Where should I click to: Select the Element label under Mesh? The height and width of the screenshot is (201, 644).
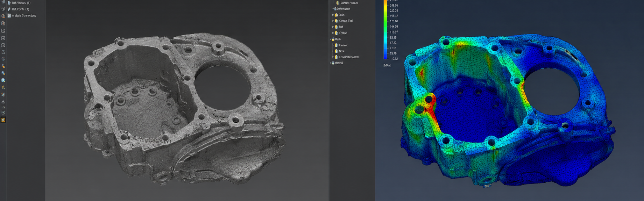pos(343,45)
